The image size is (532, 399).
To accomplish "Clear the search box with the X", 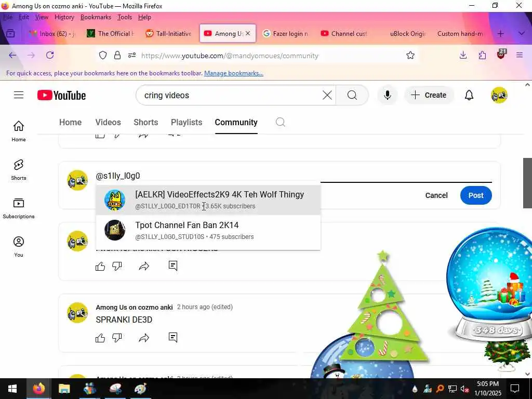I will pyautogui.click(x=327, y=96).
